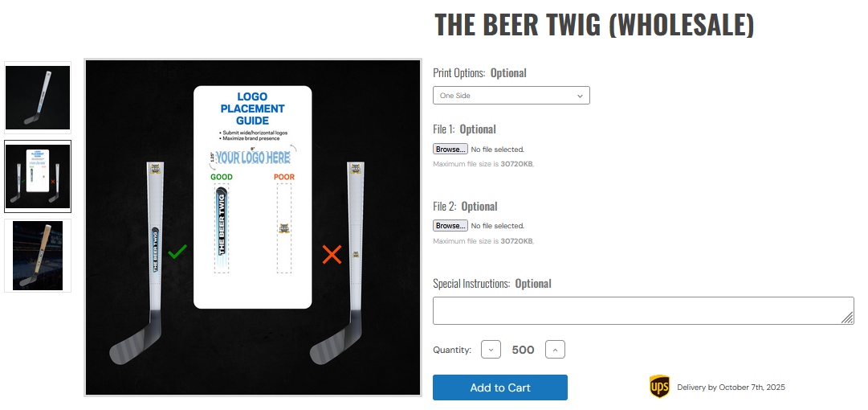Click the UPS shipping logo
This screenshot has width=868, height=410.
point(659,387)
